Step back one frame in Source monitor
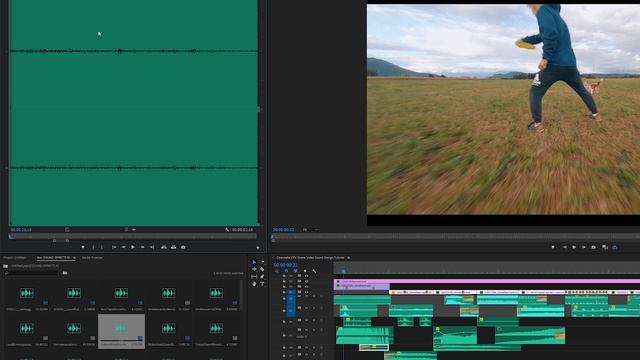The height and width of the screenshot is (360, 640). 124,247
